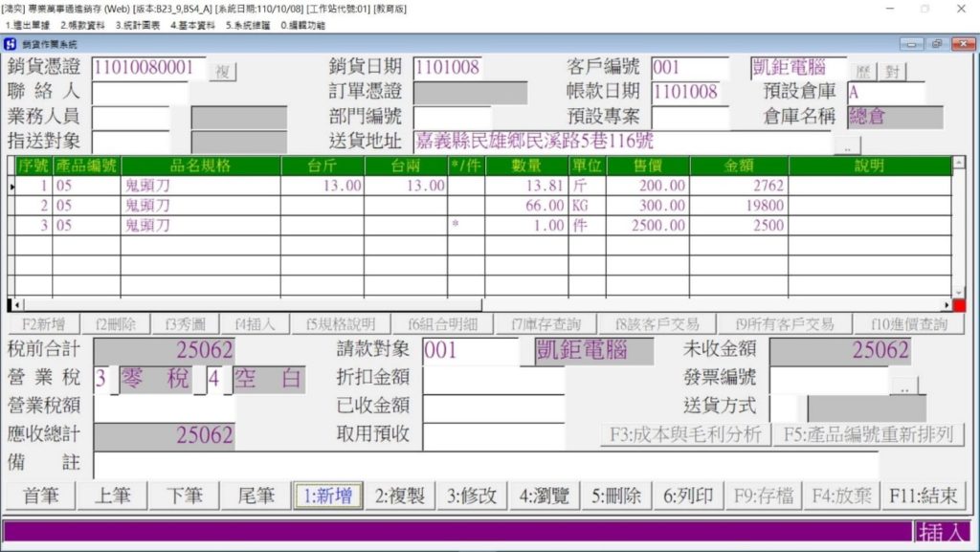This screenshot has height=552, width=980.
Task: Click the 單位 cell KG in row 2
Action: [587, 206]
